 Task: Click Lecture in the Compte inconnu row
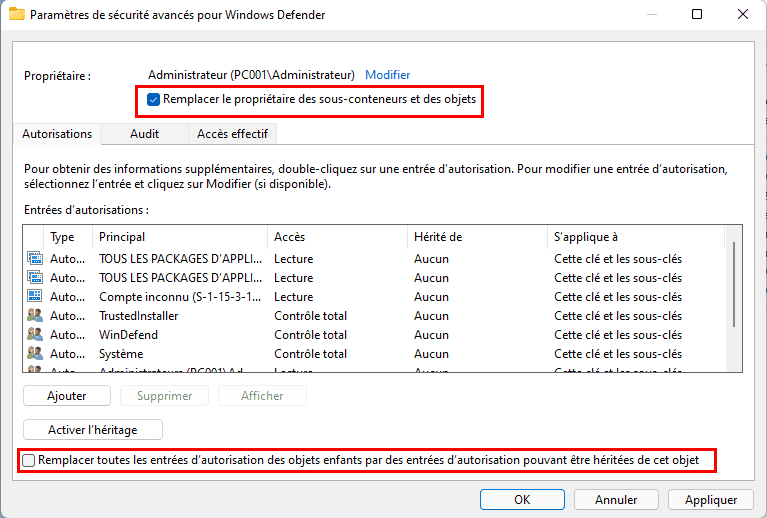[x=293, y=296]
